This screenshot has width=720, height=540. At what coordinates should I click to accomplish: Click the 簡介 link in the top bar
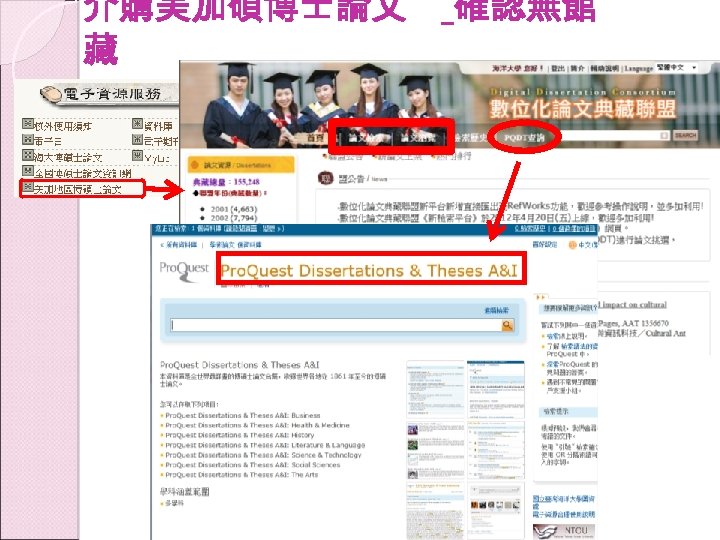(x=577, y=68)
